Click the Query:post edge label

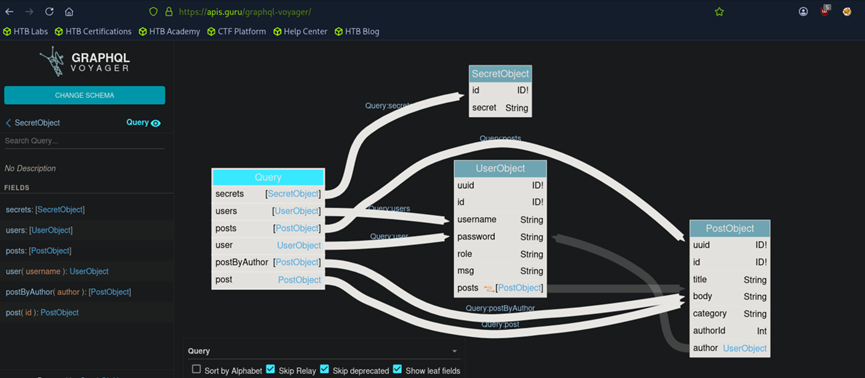coord(500,324)
